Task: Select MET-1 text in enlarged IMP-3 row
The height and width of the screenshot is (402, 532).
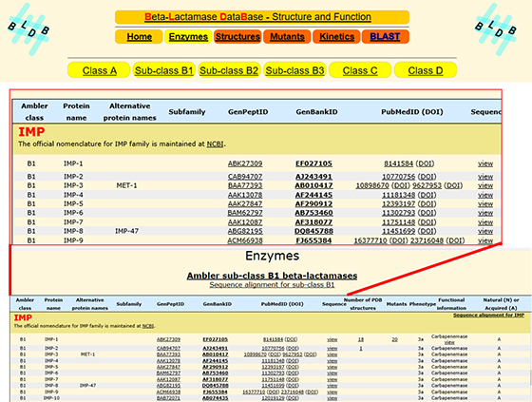Action: 126,185
